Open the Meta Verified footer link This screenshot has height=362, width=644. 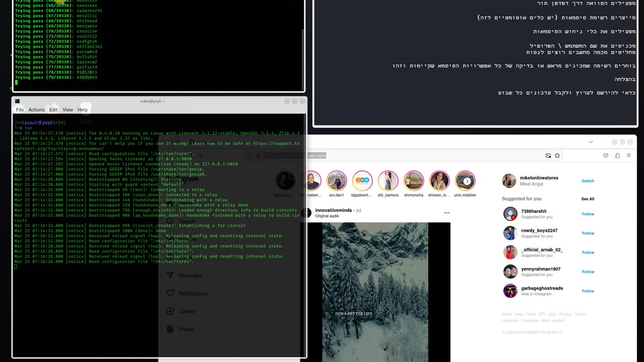pyautogui.click(x=553, y=320)
